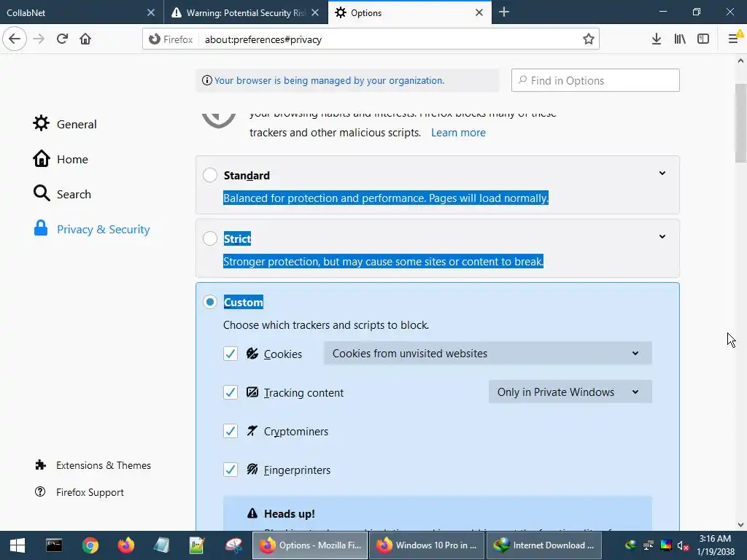
Task: Click the Tracking content icon
Action: 252,392
